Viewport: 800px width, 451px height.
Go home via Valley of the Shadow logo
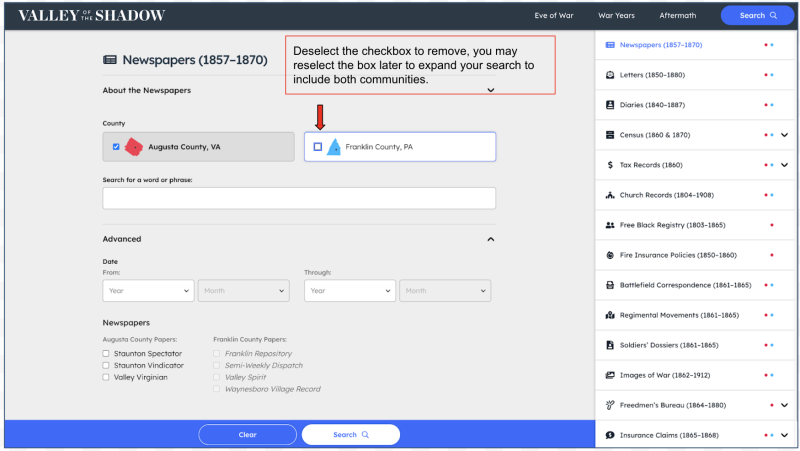point(91,16)
